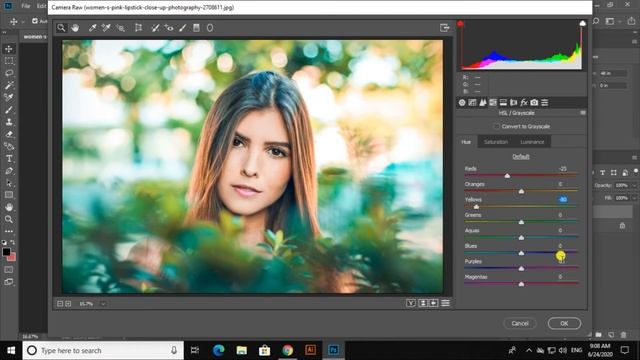Select the Move tool in Photoshop toolbar
This screenshot has width=640, height=360.
[9, 49]
